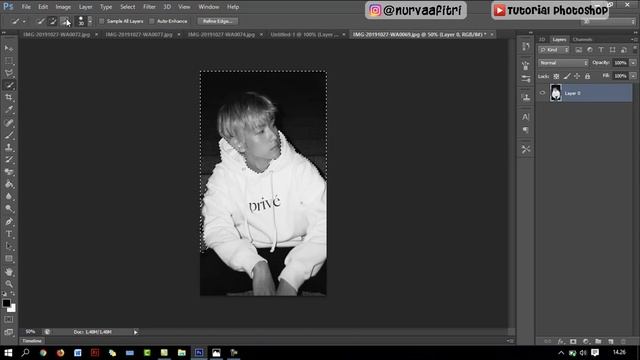Click Add to selection mode icon

click(x=52, y=21)
